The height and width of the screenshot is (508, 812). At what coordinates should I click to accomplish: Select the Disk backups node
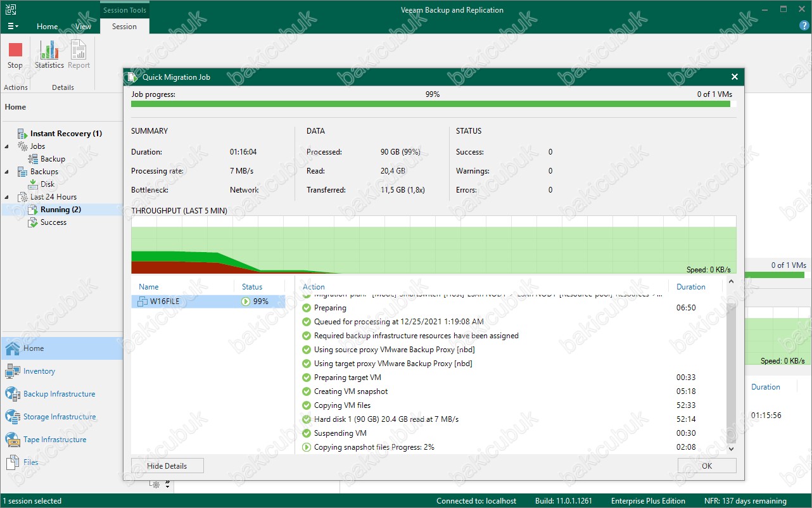48,184
